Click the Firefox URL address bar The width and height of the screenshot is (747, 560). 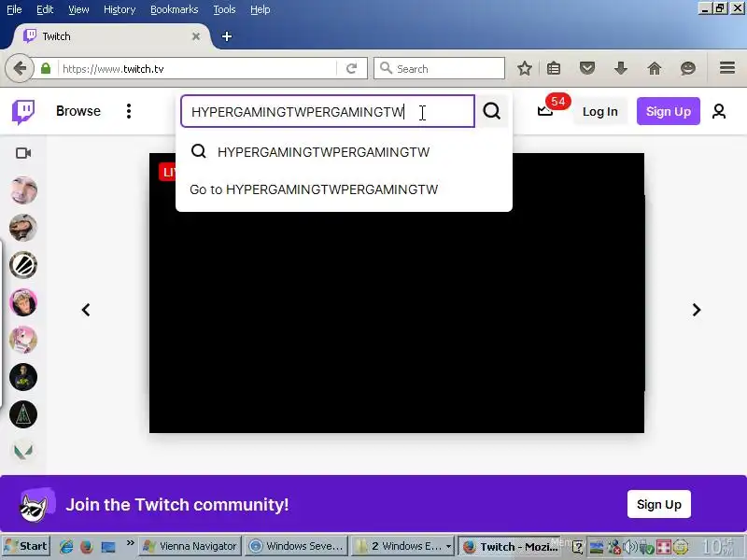tap(197, 68)
